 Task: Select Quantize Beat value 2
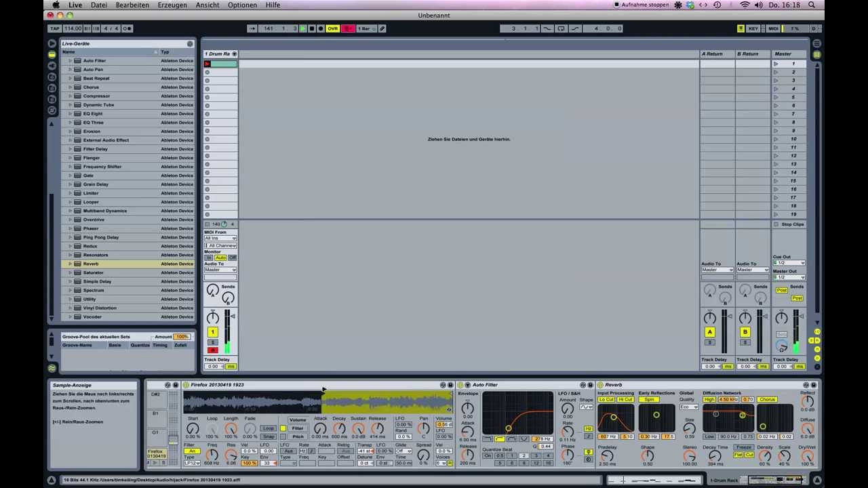pyautogui.click(x=524, y=455)
